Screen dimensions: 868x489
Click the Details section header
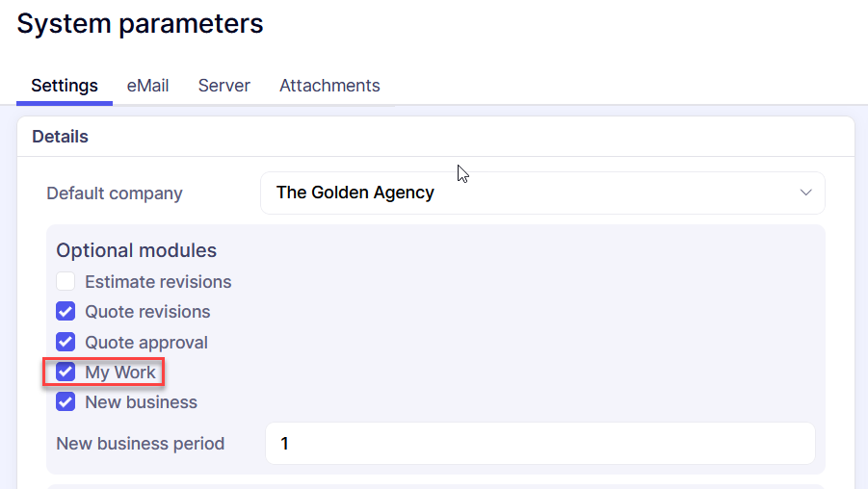(60, 137)
